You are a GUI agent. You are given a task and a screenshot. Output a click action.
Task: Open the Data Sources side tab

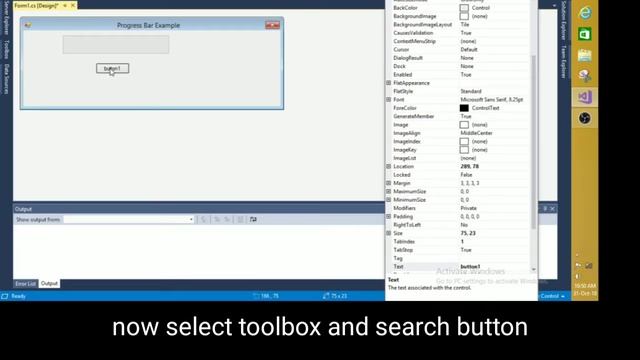click(x=6, y=79)
